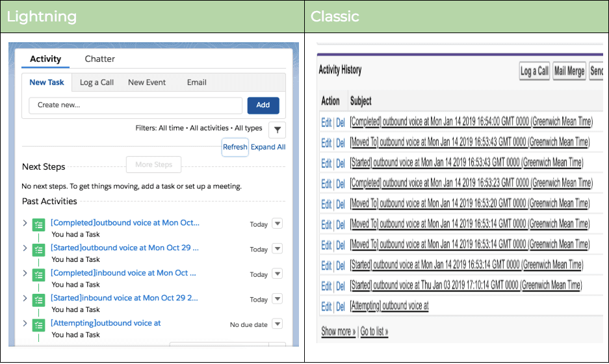Click task icon beside Attempting outbound voice

38,325
